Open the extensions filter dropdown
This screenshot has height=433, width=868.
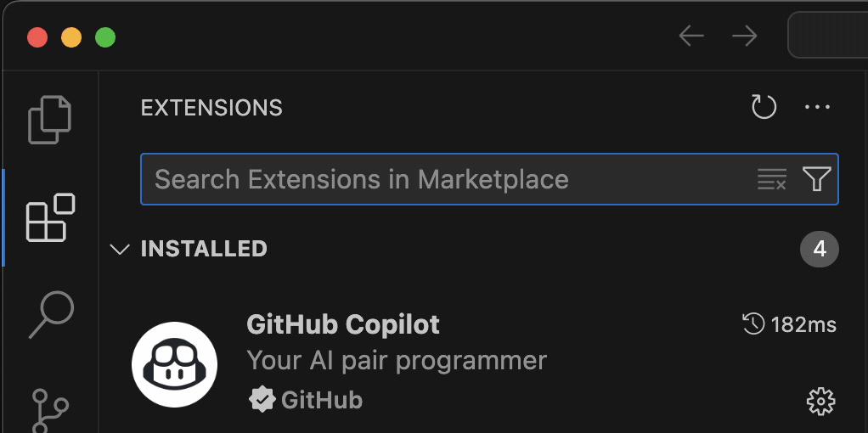tap(816, 179)
